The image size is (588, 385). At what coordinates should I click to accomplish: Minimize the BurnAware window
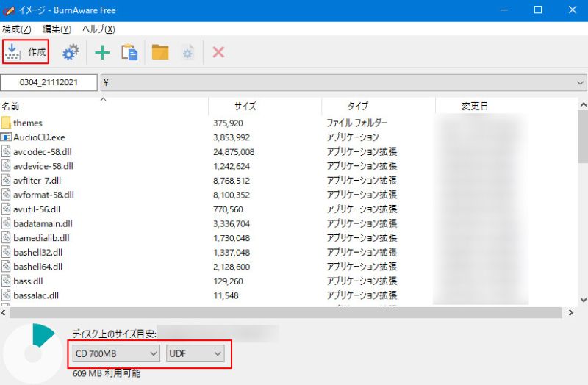[503, 10]
